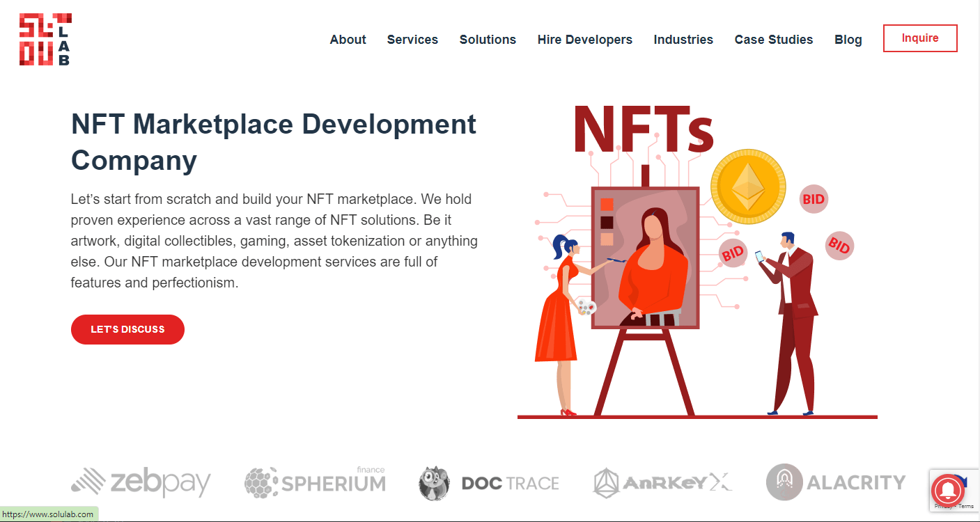Open the About menu item
Image resolution: width=980 pixels, height=522 pixels.
348,40
